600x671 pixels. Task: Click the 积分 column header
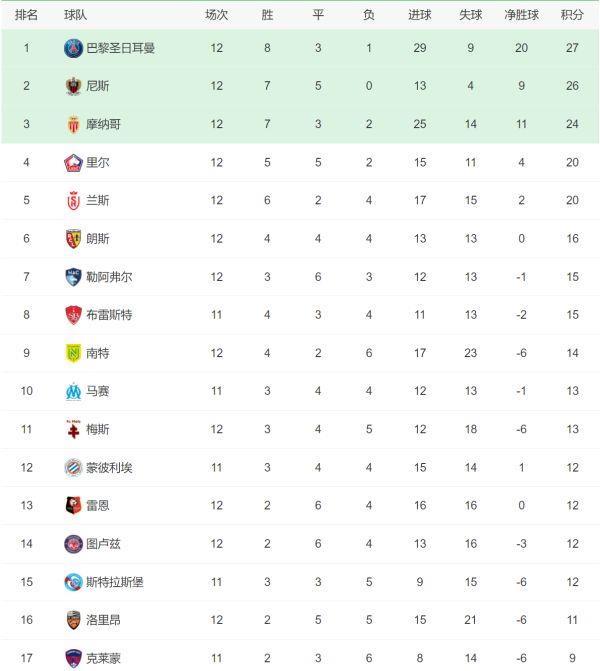point(572,15)
